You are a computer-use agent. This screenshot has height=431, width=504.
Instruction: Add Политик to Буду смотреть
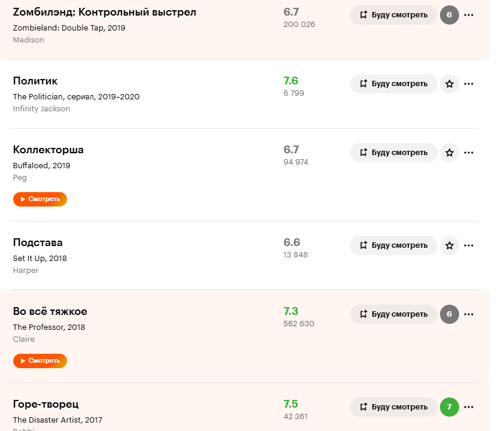[394, 84]
